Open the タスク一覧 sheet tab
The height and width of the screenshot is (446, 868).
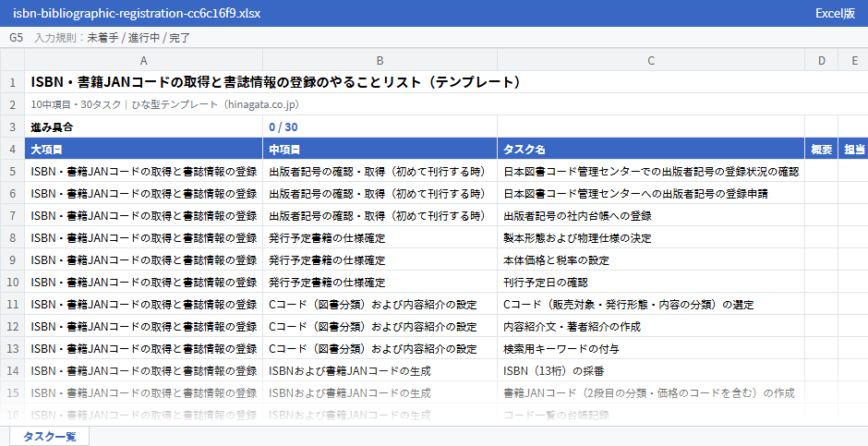(49, 436)
